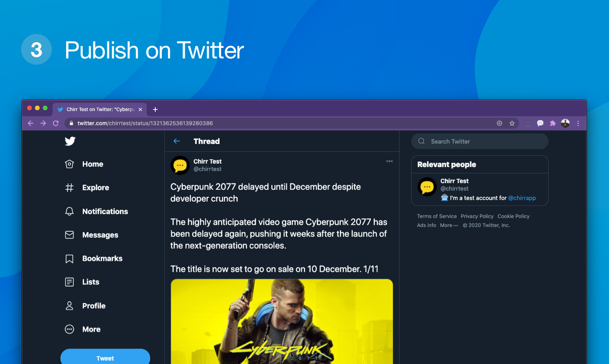The image size is (609, 364).
Task: Click the Search Twitter field
Action: [x=480, y=141]
